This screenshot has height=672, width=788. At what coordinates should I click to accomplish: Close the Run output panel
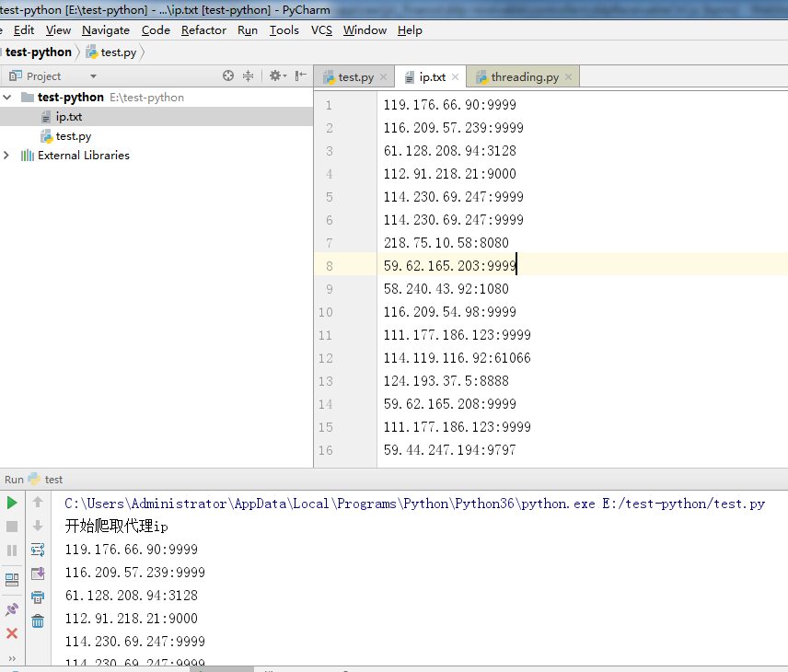[x=12, y=633]
